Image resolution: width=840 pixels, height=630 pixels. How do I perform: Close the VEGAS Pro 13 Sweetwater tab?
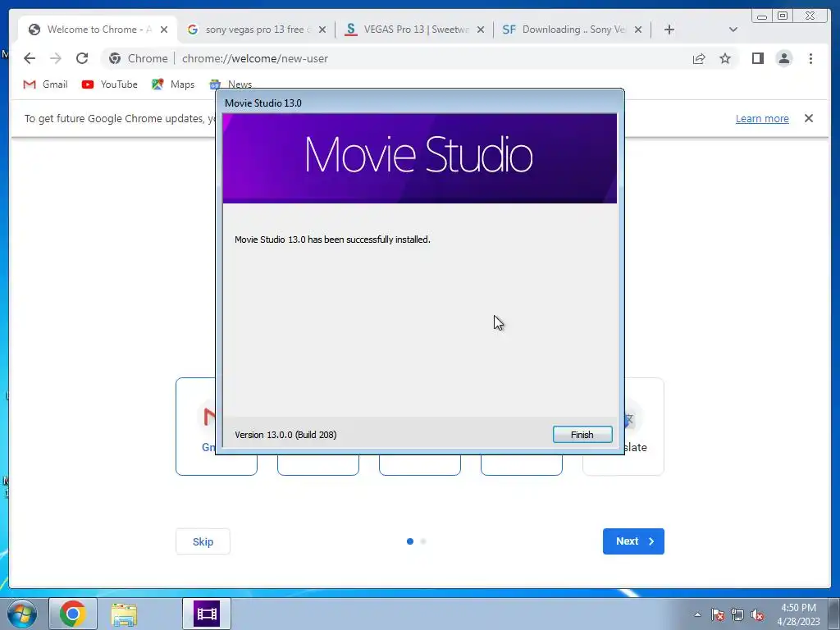tap(481, 30)
